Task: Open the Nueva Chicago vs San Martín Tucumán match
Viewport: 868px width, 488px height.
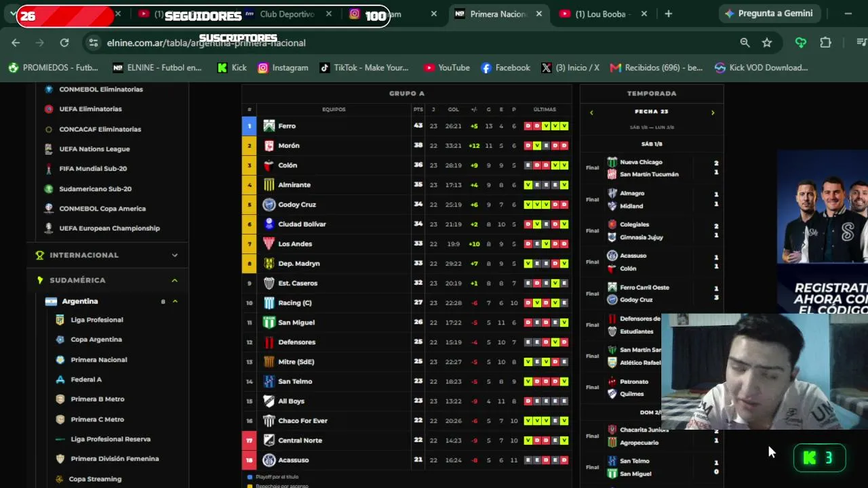Action: (652, 168)
